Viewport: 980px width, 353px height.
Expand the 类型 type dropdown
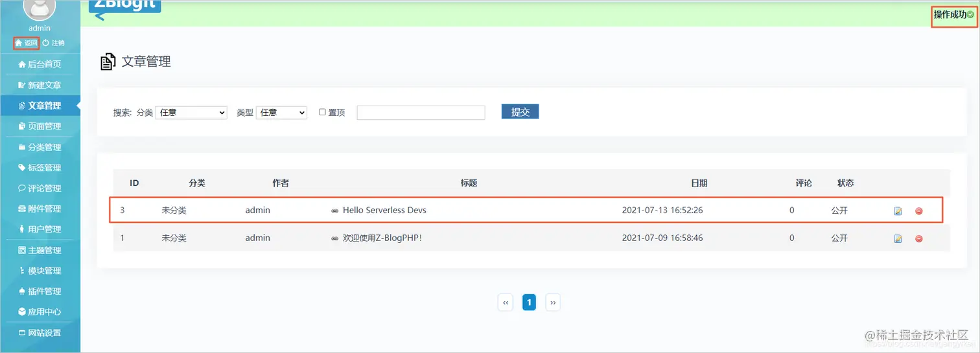pyautogui.click(x=281, y=113)
